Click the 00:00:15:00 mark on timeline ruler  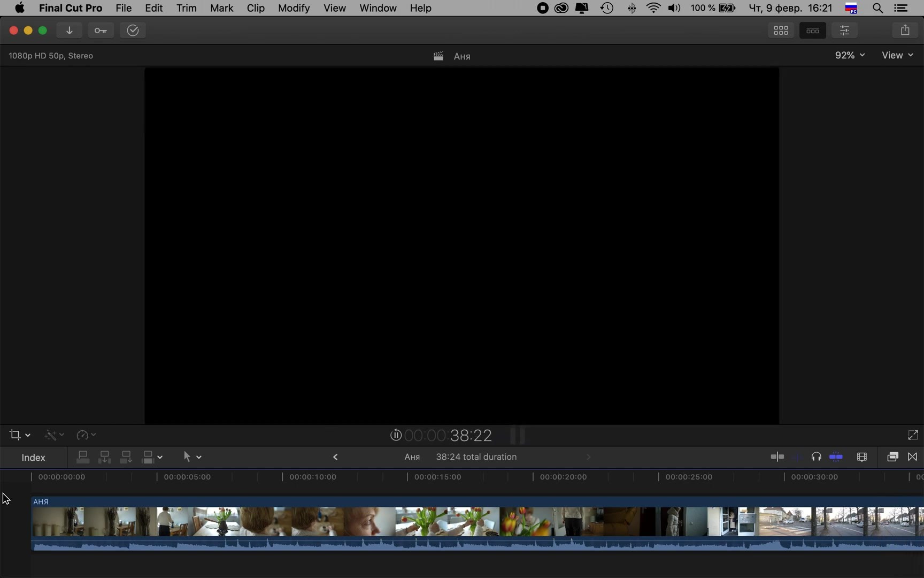tap(407, 477)
